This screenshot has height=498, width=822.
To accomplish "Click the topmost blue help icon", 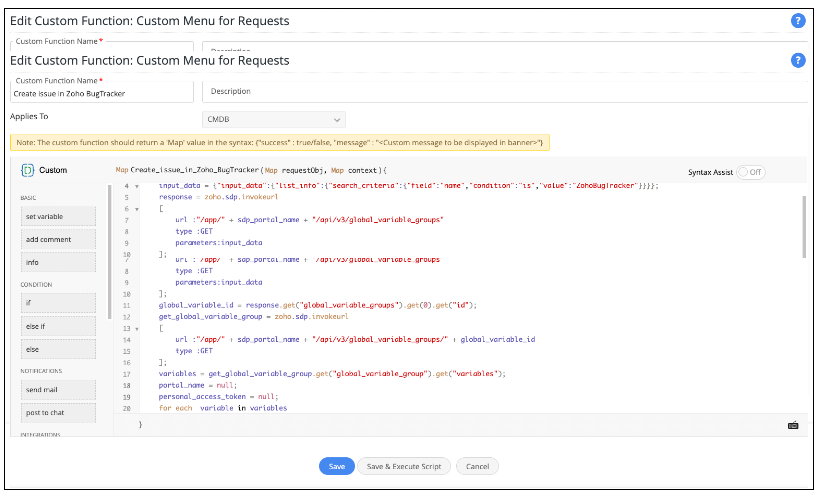I will (x=798, y=20).
